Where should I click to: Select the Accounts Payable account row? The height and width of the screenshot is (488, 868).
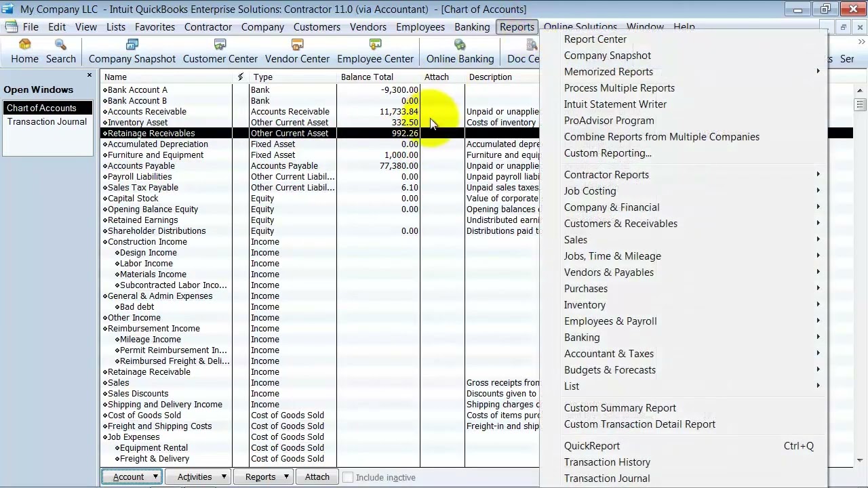(x=320, y=165)
